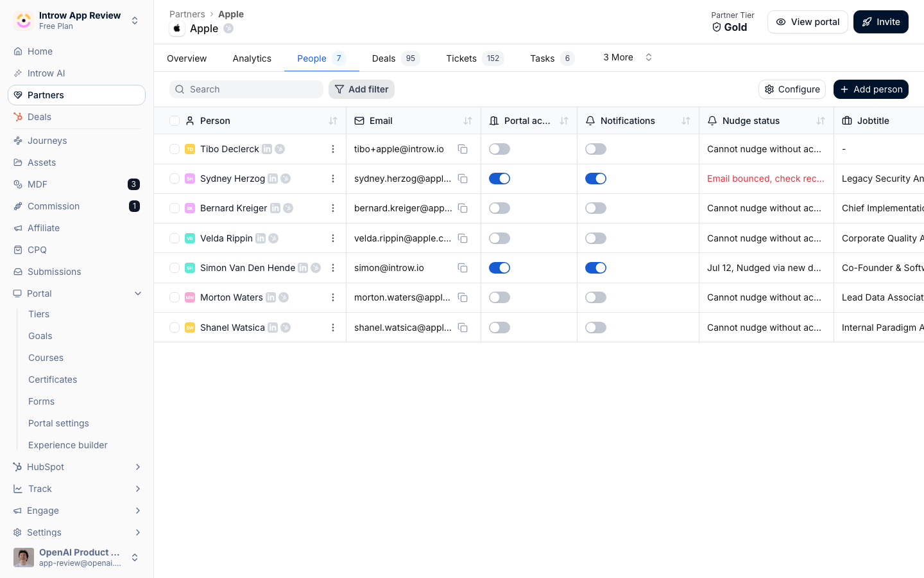Sort by Nudge status column
This screenshot has height=578, width=924.
(820, 121)
